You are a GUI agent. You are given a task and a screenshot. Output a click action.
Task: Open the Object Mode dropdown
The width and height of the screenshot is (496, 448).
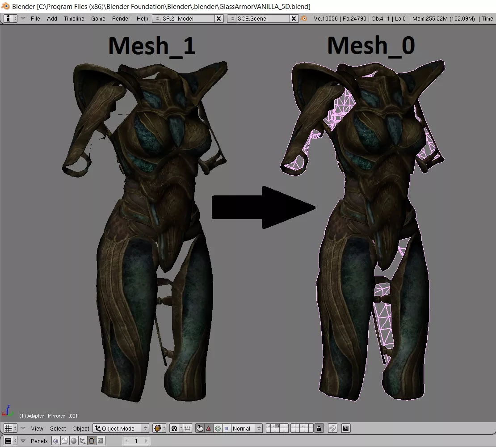121,428
